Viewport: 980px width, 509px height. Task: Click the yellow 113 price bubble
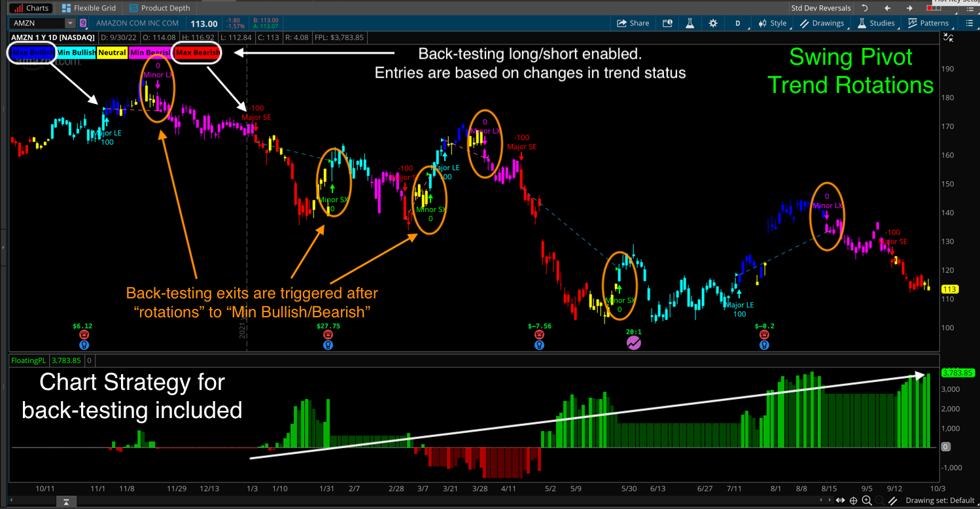pos(949,289)
